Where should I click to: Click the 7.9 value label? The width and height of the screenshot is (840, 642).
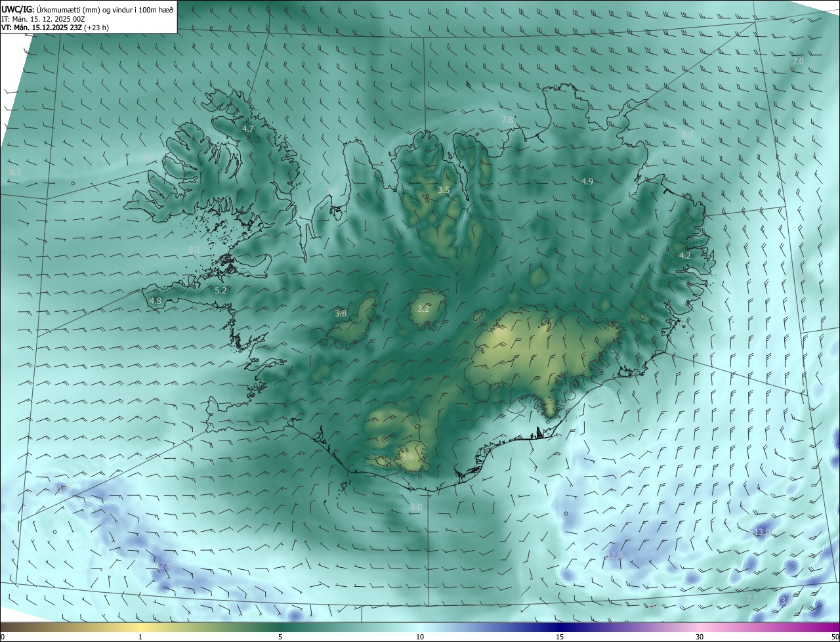pyautogui.click(x=652, y=607)
